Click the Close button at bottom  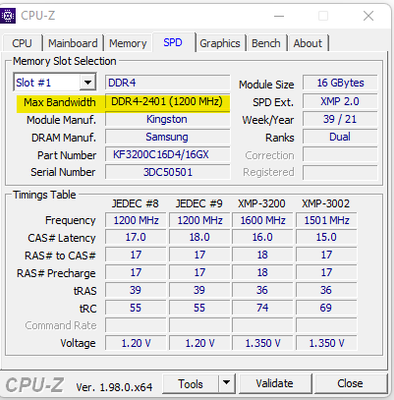(350, 383)
